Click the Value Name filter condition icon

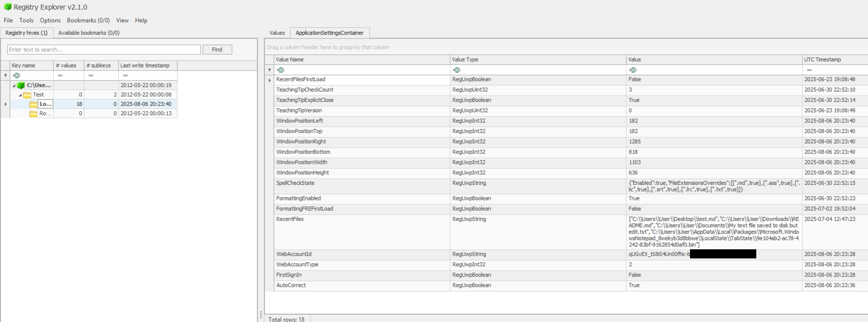pyautogui.click(x=281, y=70)
